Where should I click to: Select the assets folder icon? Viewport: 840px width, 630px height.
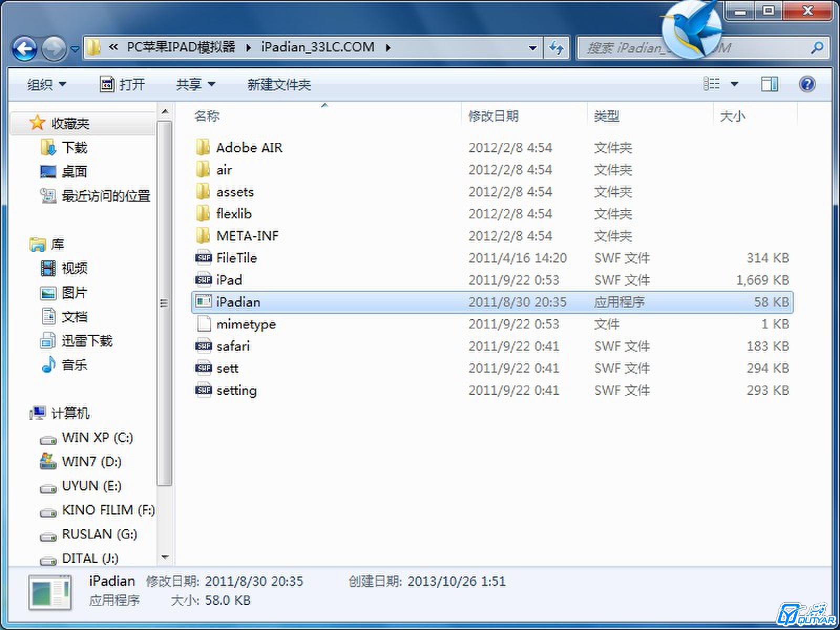pos(203,192)
